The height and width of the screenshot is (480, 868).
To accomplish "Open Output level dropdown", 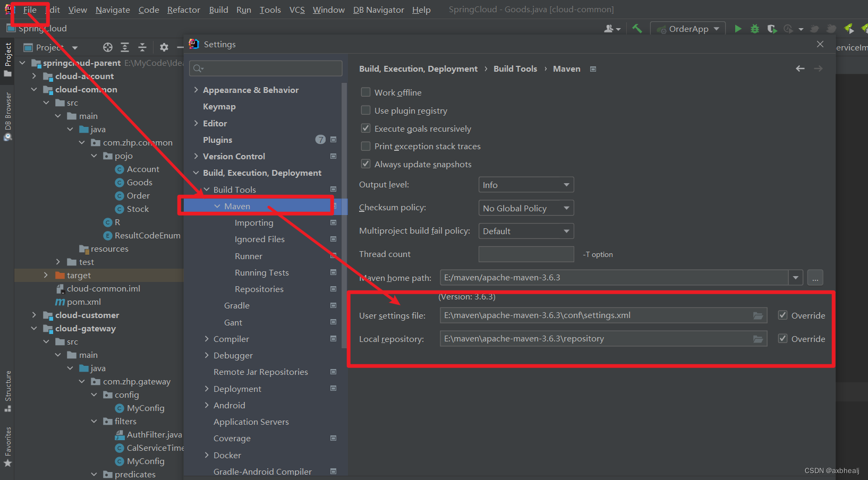I will click(526, 185).
